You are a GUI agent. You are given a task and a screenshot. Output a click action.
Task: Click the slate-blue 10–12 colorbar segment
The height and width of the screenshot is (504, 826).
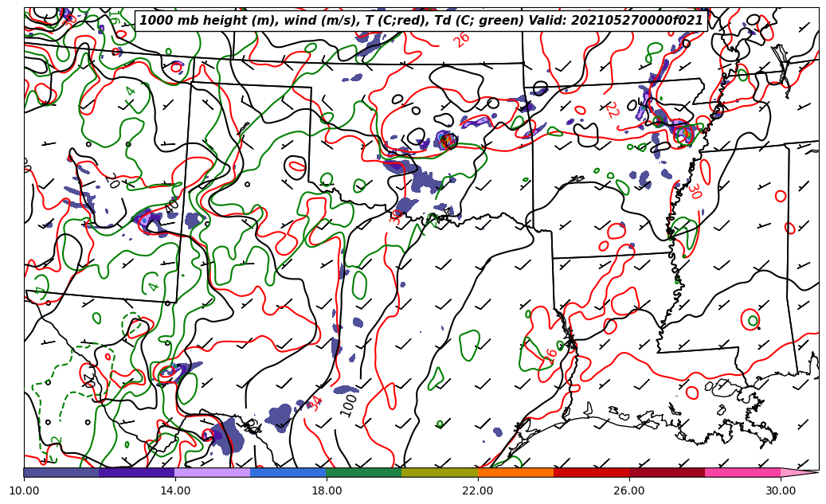tap(61, 472)
